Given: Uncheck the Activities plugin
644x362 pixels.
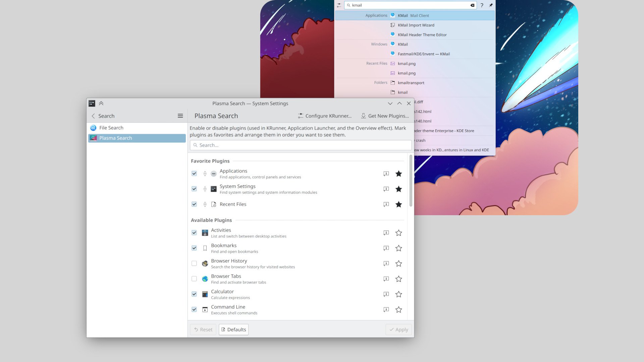Looking at the screenshot, I should pos(194,233).
